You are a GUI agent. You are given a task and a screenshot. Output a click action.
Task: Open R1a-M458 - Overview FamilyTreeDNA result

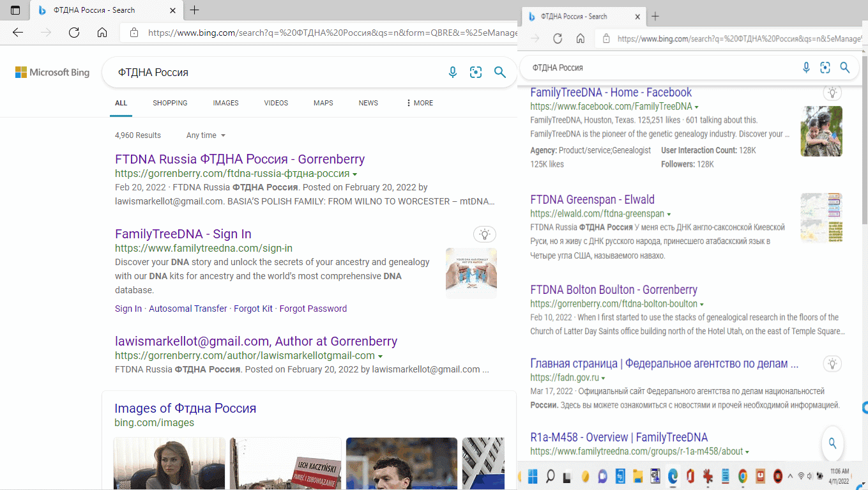click(x=619, y=438)
